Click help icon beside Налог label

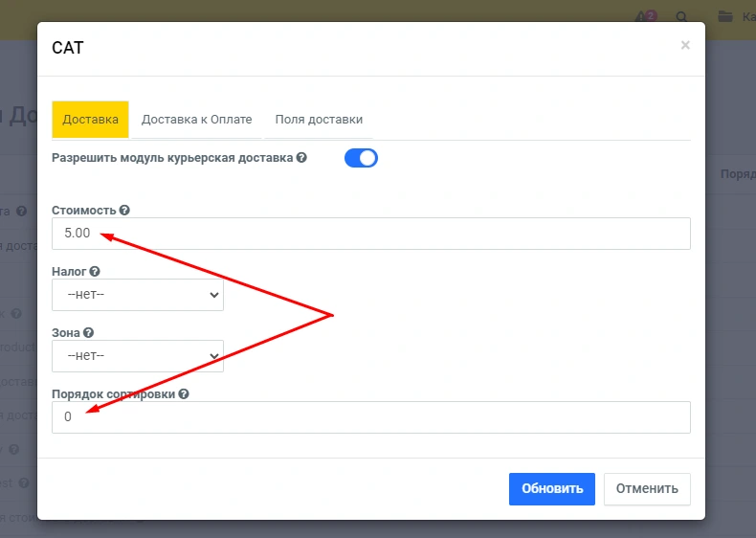point(95,272)
